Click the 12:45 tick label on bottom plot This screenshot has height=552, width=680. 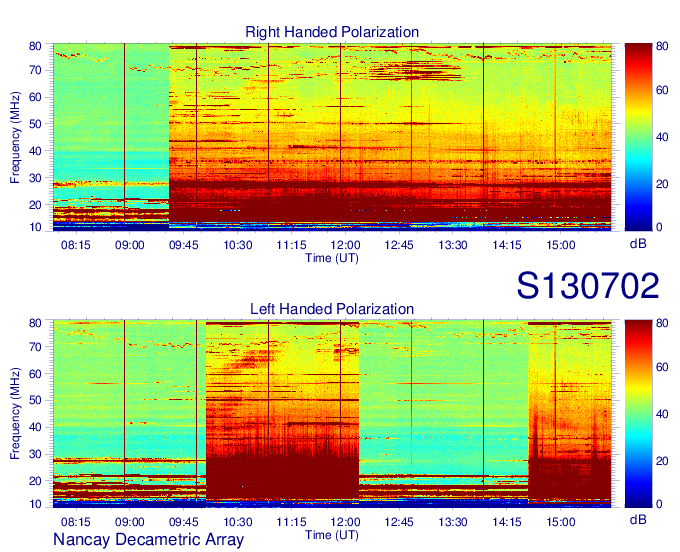[399, 522]
